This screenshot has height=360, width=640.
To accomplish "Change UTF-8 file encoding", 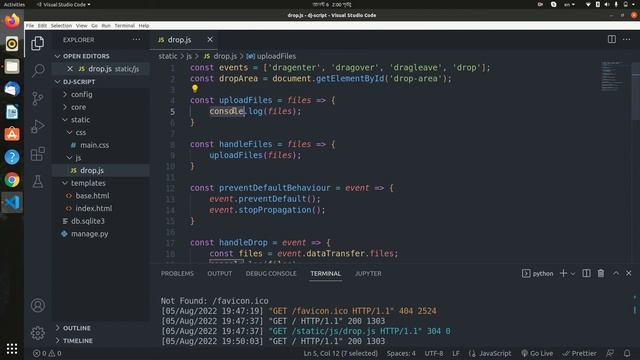I will [x=434, y=353].
